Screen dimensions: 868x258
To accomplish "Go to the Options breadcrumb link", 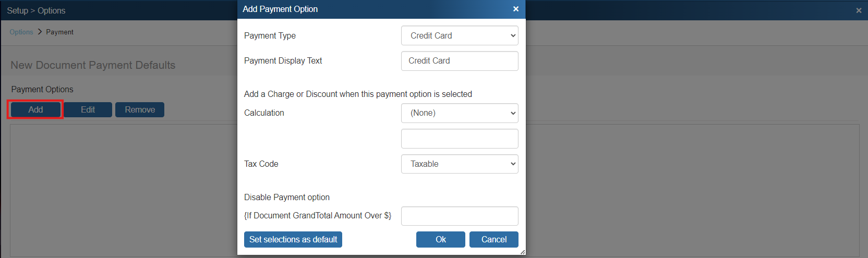I will click(21, 32).
